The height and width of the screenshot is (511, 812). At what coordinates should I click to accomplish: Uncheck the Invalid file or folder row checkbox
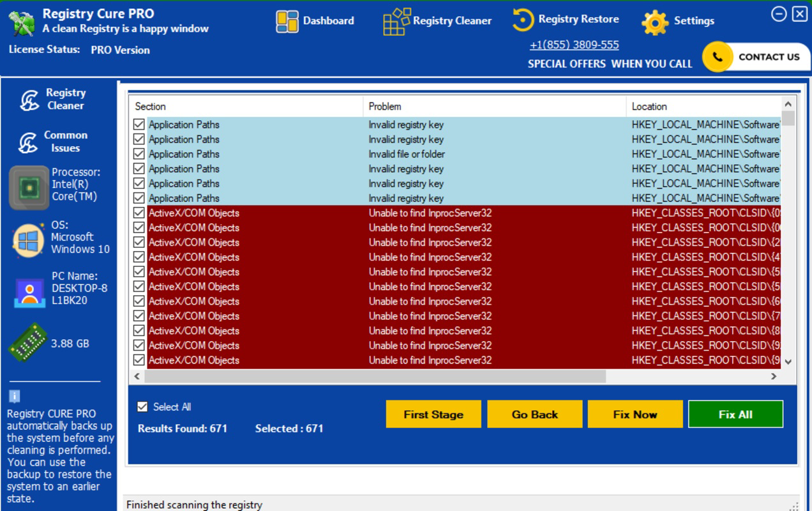pos(139,154)
